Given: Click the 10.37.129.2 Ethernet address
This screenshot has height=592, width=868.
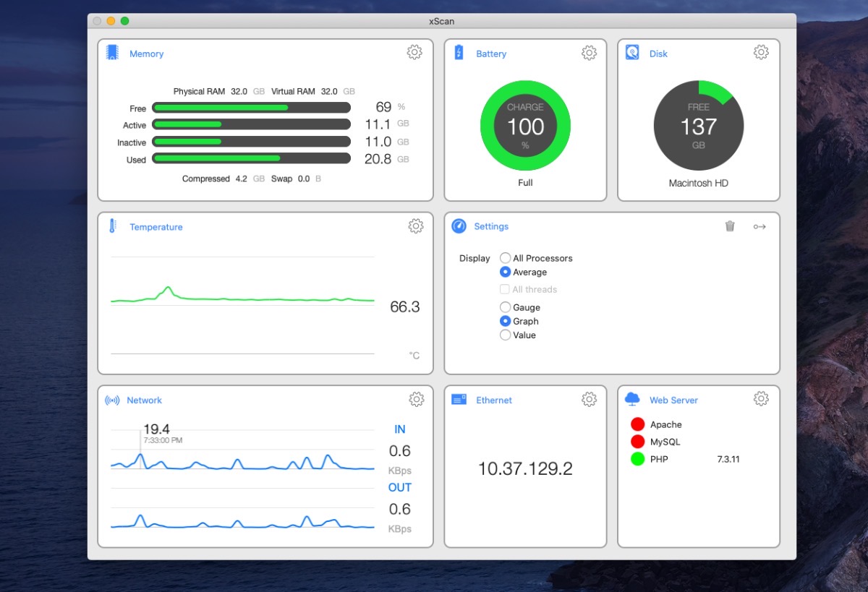Looking at the screenshot, I should 525,468.
